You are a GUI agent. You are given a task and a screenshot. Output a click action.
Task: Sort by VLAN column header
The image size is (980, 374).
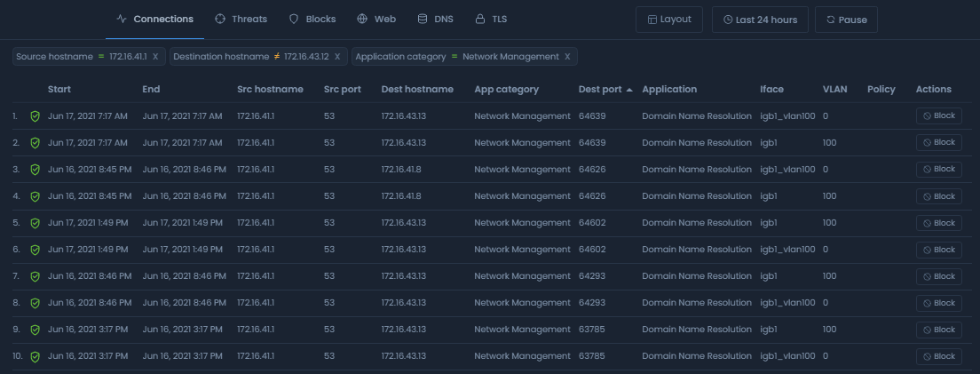835,90
